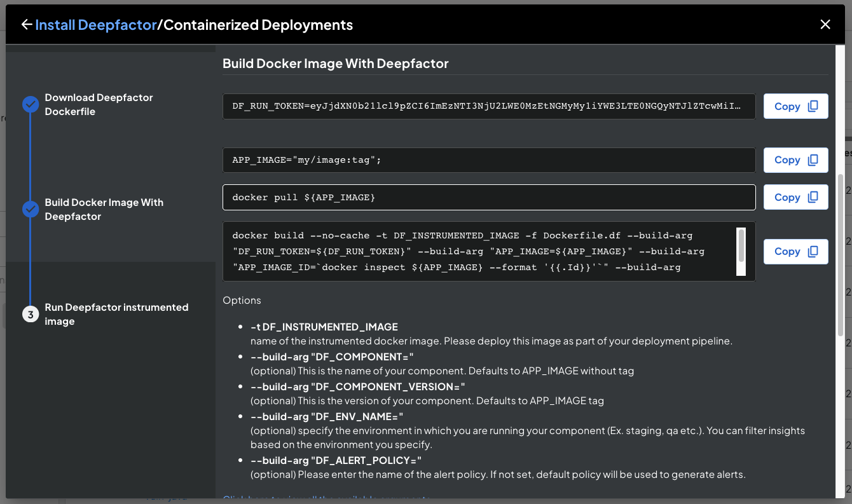
Task: Click the 'name of the instrumented docker image' text
Action: 491,341
